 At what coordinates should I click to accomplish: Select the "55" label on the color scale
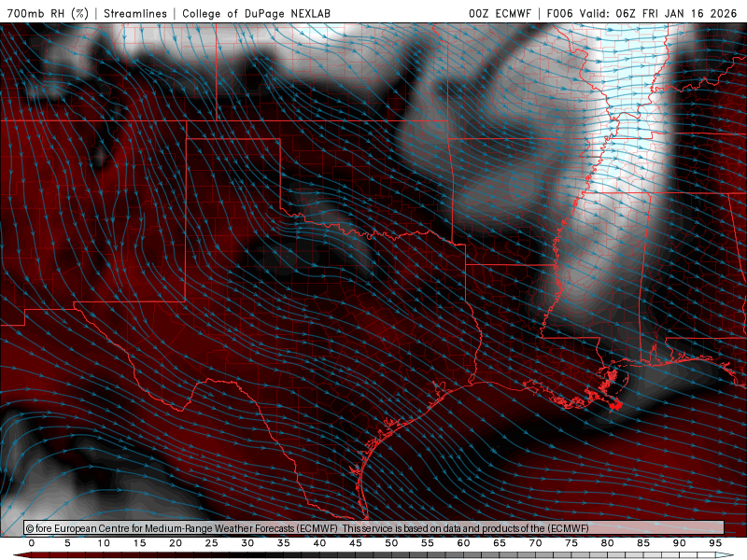pos(428,543)
